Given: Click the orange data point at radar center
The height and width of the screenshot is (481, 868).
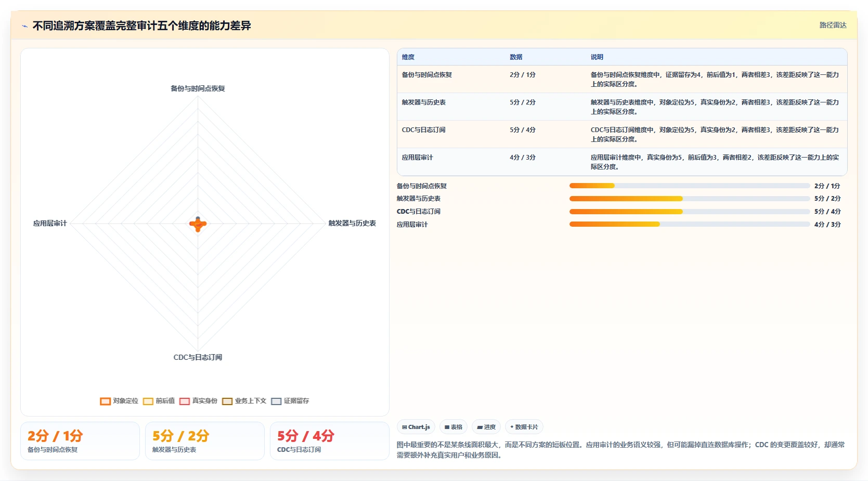Looking at the screenshot, I should pyautogui.click(x=198, y=225).
